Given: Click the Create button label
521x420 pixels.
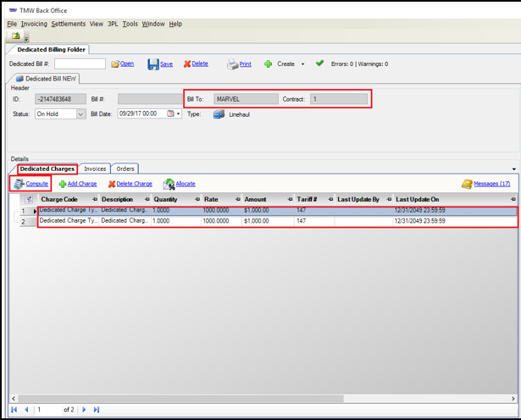Looking at the screenshot, I should (285, 64).
